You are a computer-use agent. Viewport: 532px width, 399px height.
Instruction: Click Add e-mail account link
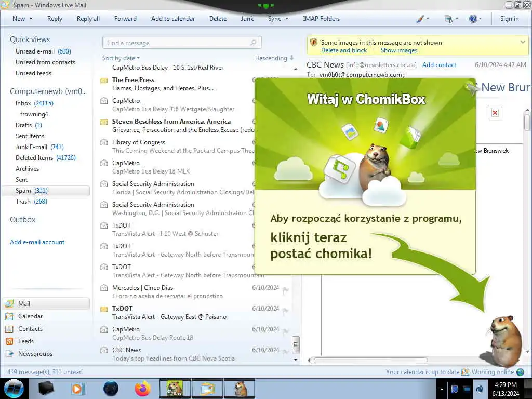[x=37, y=242]
